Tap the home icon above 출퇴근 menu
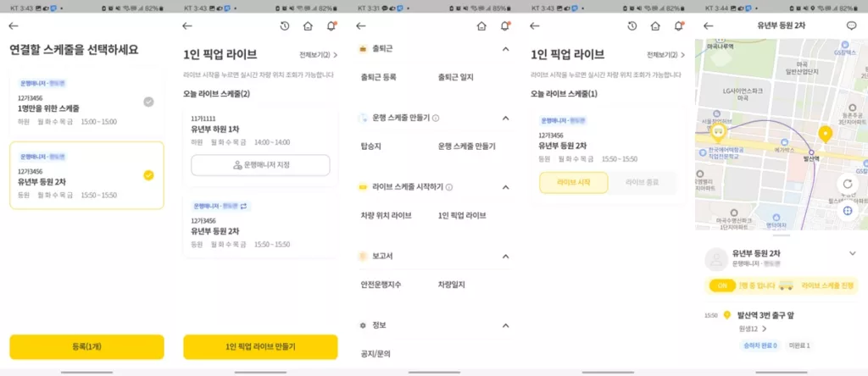The height and width of the screenshot is (376, 868). pos(481,26)
